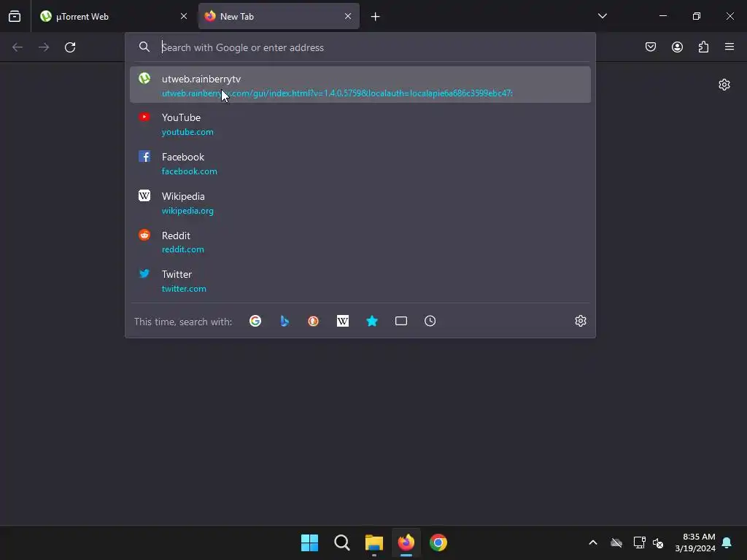Click the twitter.com link
The width and height of the screenshot is (747, 560).
[184, 289]
